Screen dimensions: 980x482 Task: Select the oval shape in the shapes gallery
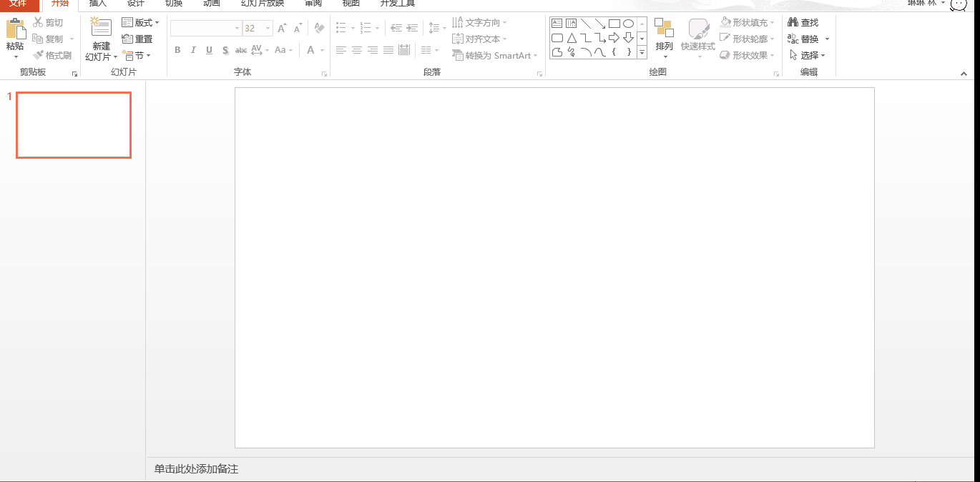[x=628, y=23]
